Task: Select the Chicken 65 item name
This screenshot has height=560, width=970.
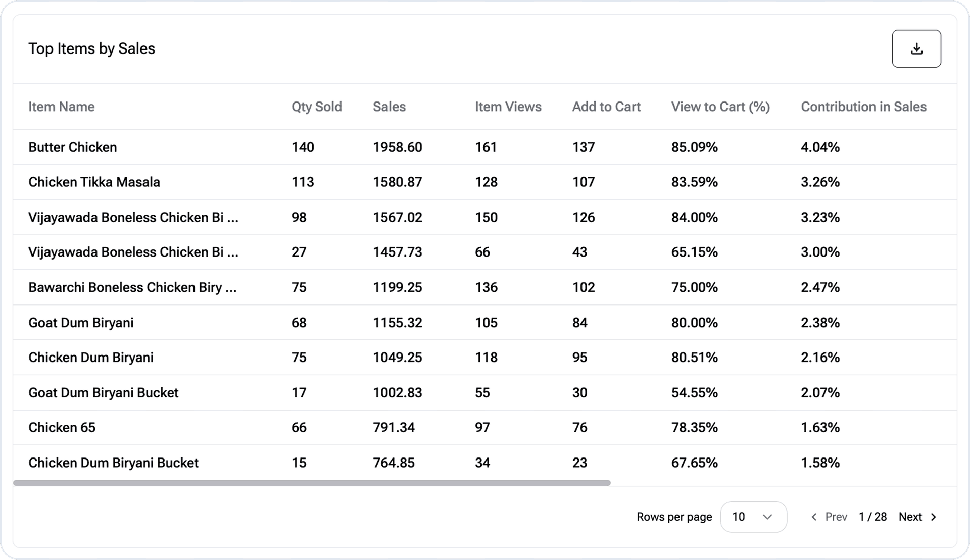Action: (x=62, y=427)
